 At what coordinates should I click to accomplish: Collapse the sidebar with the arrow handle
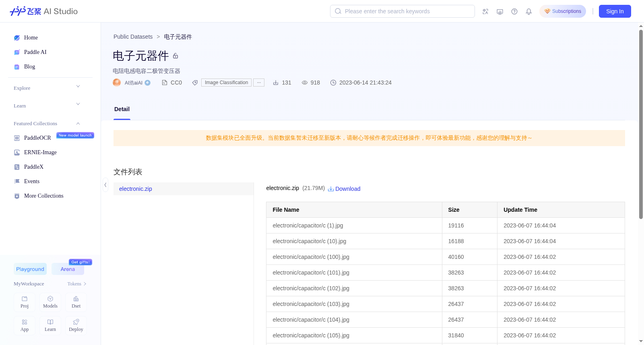pyautogui.click(x=105, y=185)
